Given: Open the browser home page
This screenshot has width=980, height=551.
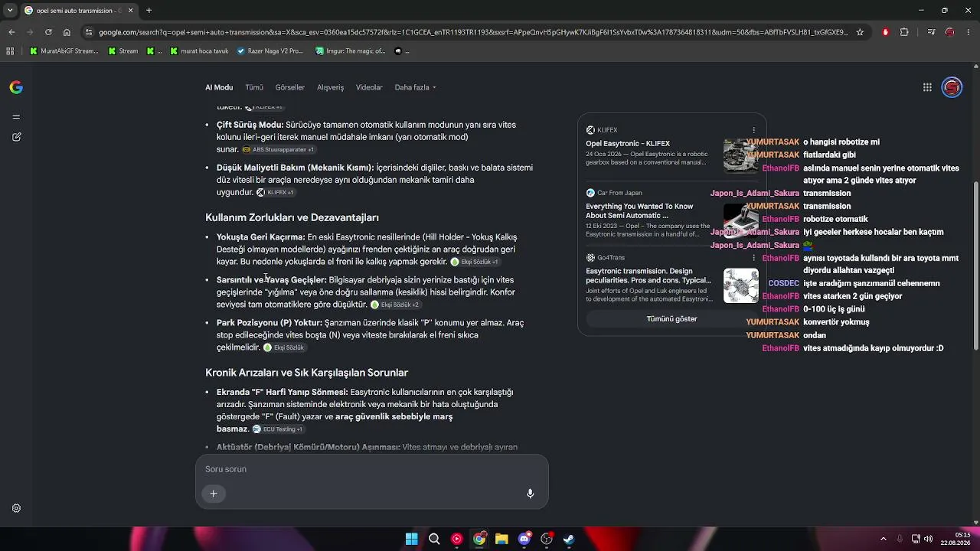Looking at the screenshot, I should pyautogui.click(x=67, y=32).
